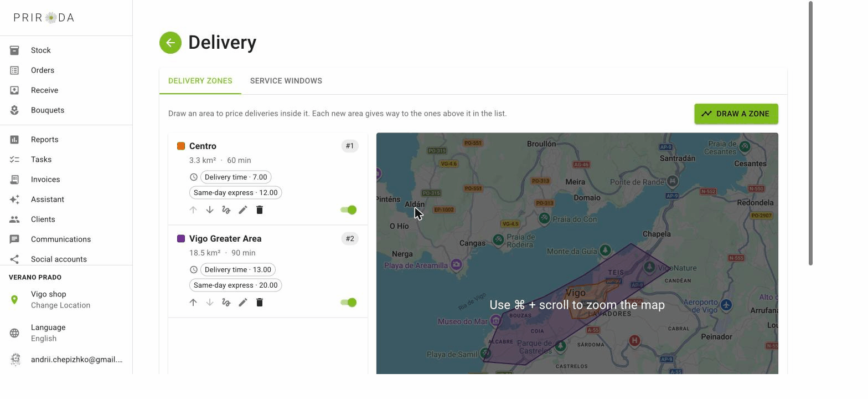This screenshot has height=399, width=868.
Task: Click Centro's Delivery time 7.00 chip
Action: (236, 177)
